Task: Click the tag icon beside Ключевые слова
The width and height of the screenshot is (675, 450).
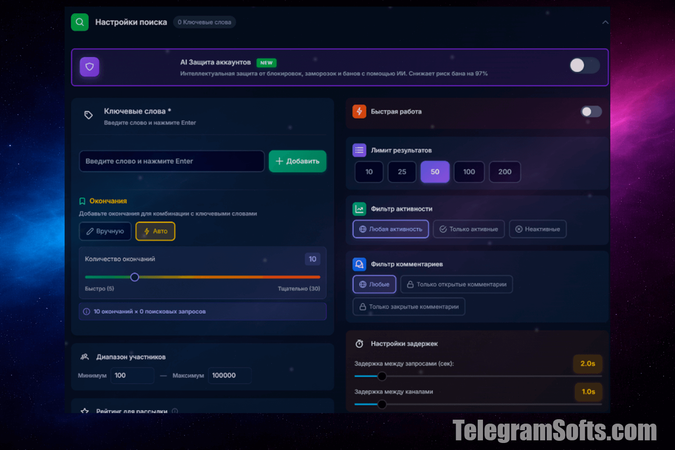Action: point(89,115)
